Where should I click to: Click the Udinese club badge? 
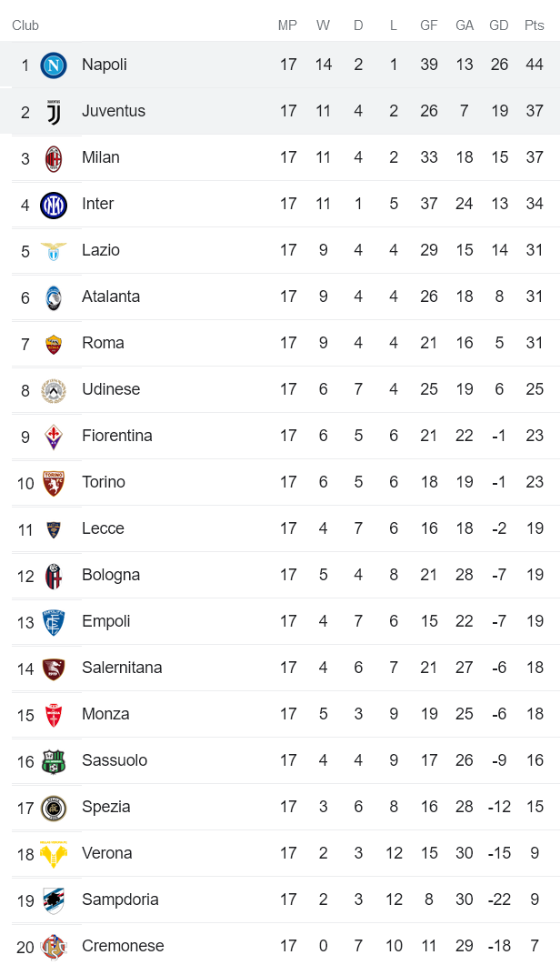tap(54, 390)
